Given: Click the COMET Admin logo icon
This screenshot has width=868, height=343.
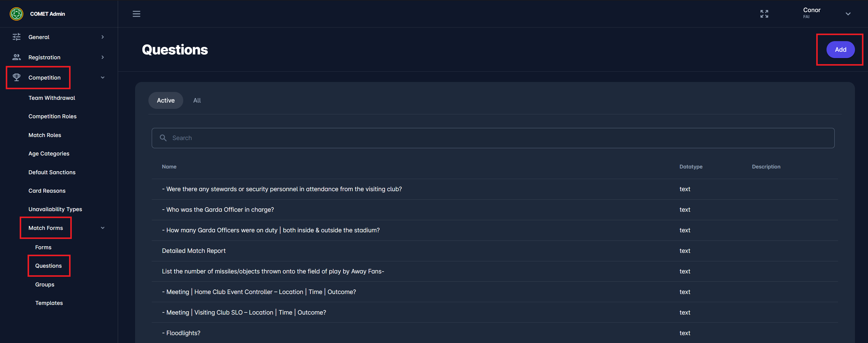Looking at the screenshot, I should coord(16,14).
